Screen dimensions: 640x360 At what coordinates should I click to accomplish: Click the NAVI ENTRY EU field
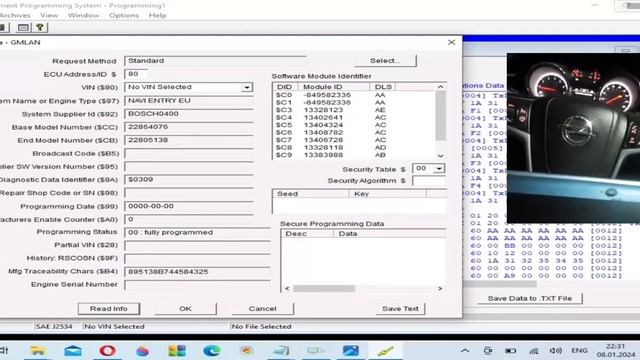[x=189, y=100]
